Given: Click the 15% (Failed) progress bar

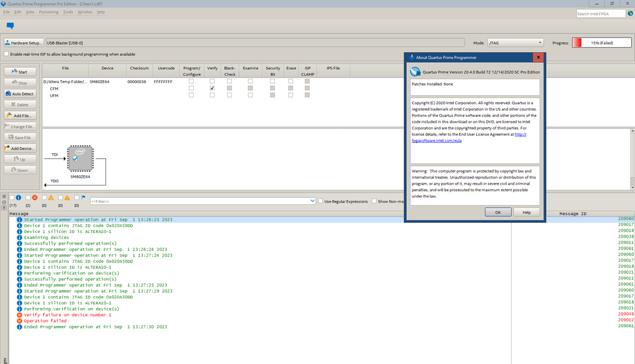Looking at the screenshot, I should coord(601,43).
